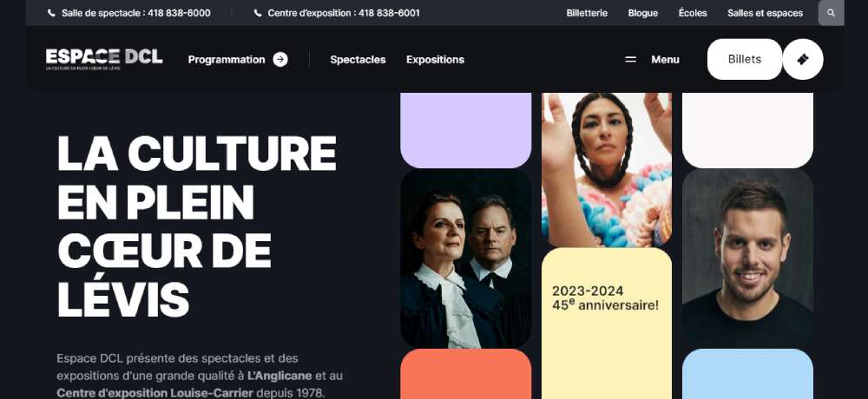The image size is (868, 399).
Task: Click the phone icon for Centre d'exposition
Action: [258, 13]
